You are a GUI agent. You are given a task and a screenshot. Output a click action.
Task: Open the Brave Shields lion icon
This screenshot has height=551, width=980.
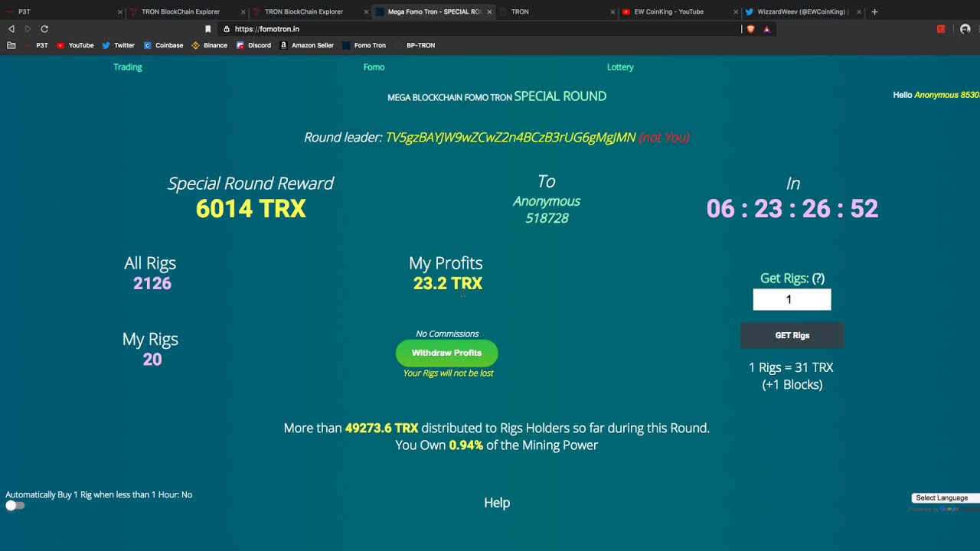pyautogui.click(x=750, y=29)
